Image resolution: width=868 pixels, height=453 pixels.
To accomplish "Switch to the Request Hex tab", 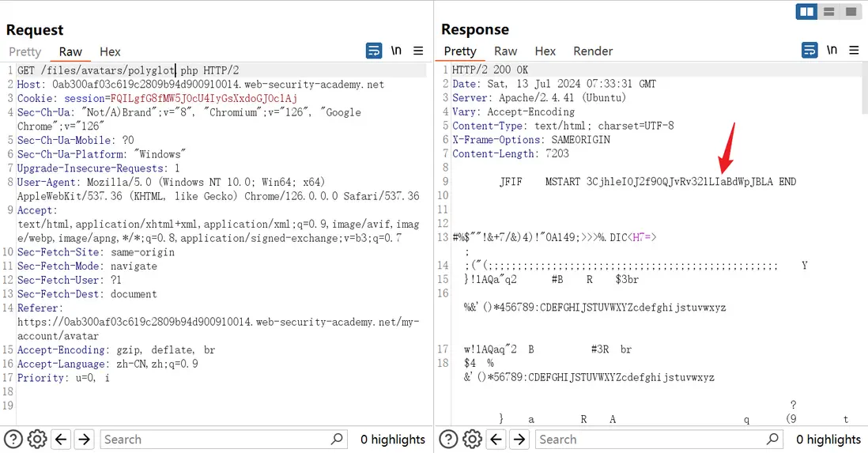I will pyautogui.click(x=110, y=51).
